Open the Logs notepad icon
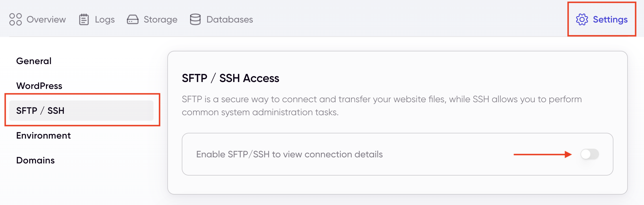Image resolution: width=644 pixels, height=205 pixels. click(x=84, y=19)
